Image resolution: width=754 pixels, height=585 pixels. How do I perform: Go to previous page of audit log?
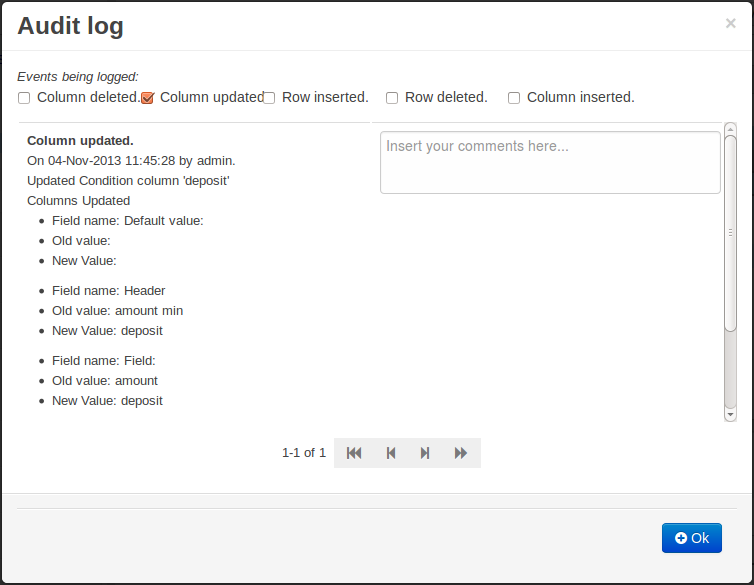pyautogui.click(x=391, y=453)
